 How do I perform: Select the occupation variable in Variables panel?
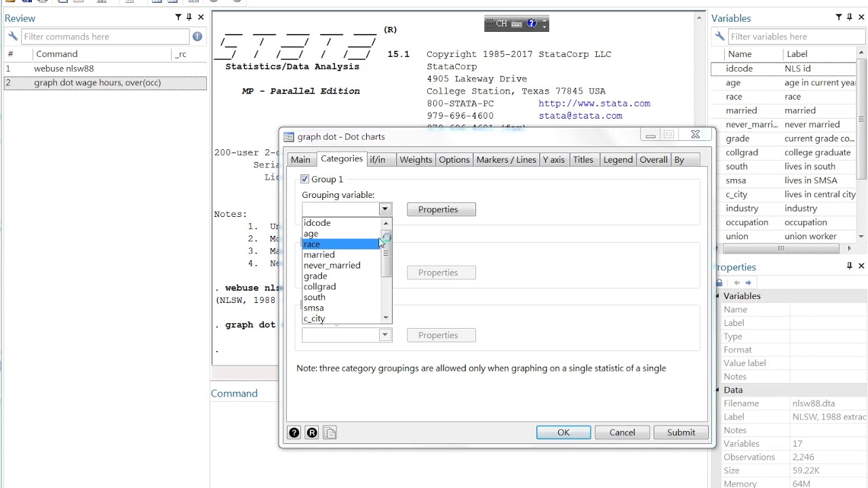pos(783,222)
